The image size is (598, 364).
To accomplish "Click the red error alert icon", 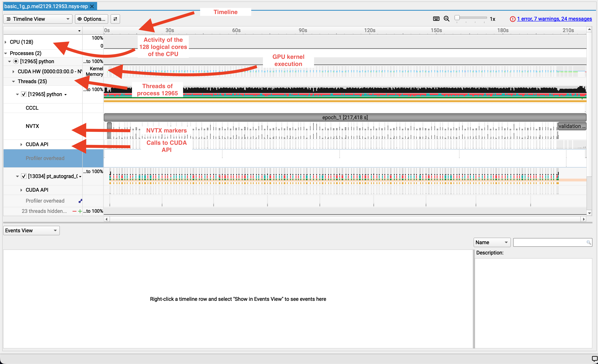I will 513,19.
